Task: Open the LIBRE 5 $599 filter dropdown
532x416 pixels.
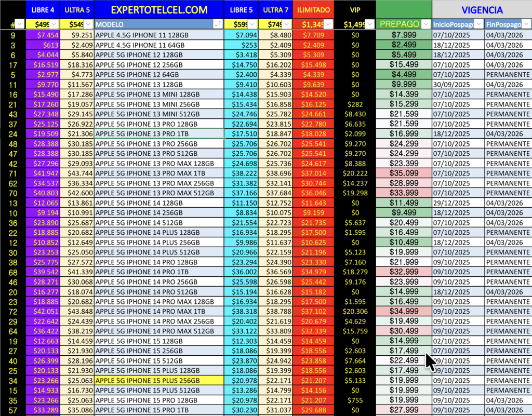Action: [252, 24]
